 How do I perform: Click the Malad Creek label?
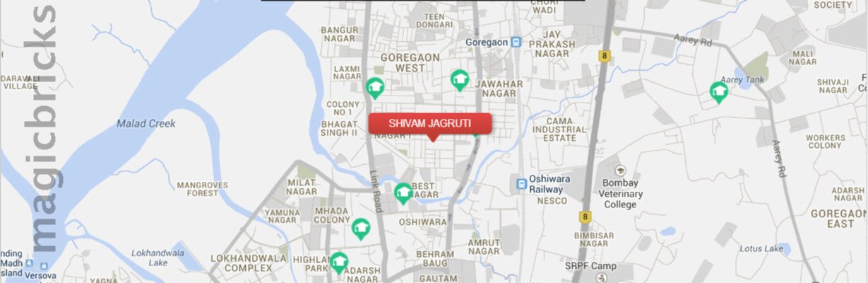click(145, 123)
